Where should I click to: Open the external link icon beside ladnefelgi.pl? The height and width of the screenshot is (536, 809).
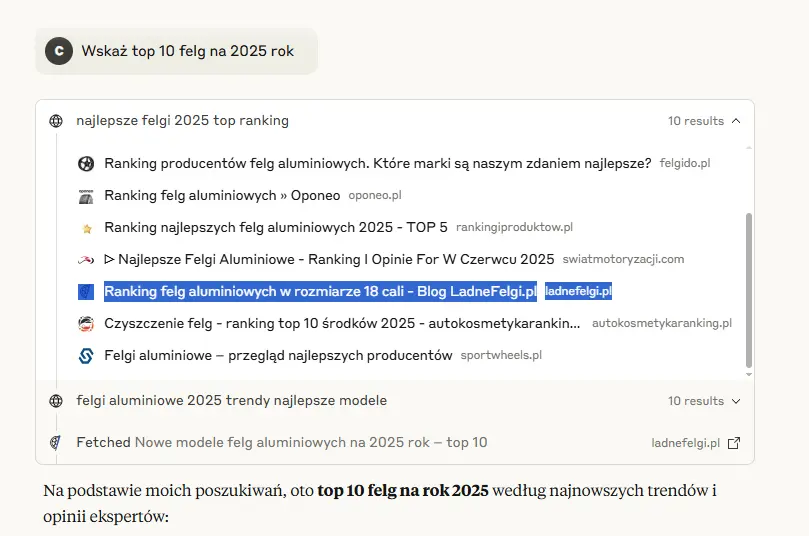(734, 443)
